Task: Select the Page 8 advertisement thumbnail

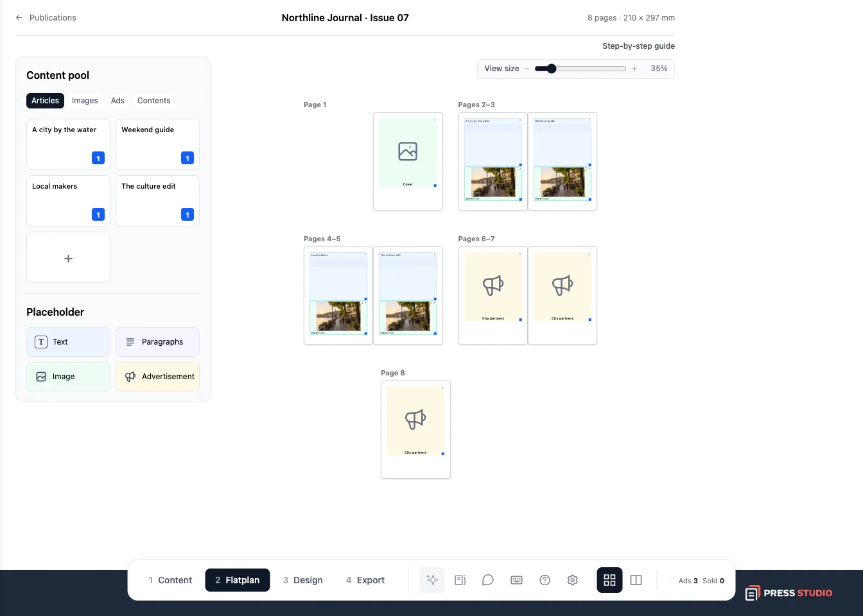Action: tap(415, 430)
